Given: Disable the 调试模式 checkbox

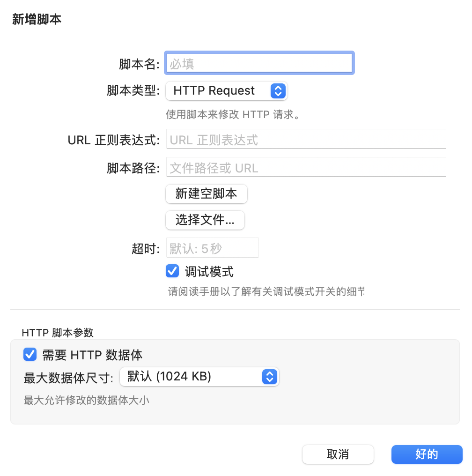Looking at the screenshot, I should [x=173, y=271].
